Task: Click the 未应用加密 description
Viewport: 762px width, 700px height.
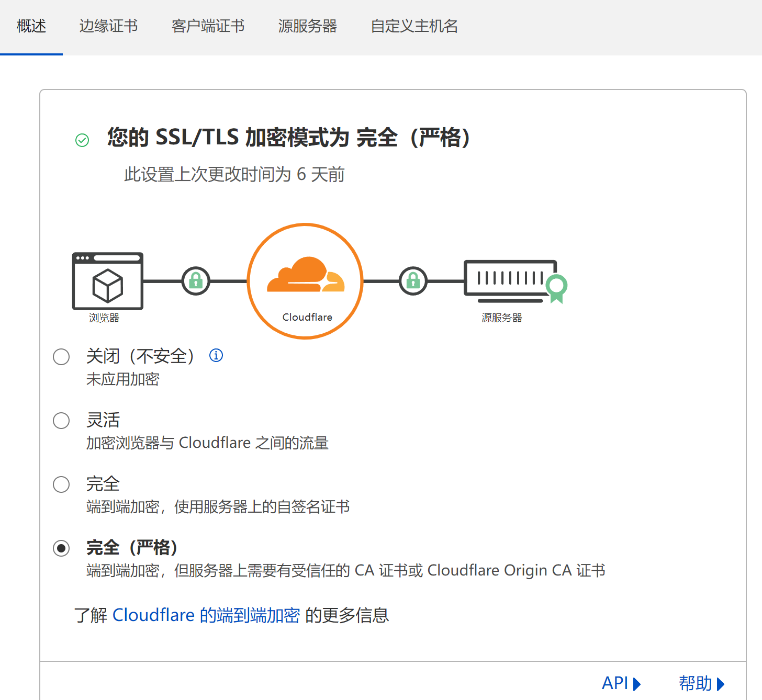Action: point(123,379)
